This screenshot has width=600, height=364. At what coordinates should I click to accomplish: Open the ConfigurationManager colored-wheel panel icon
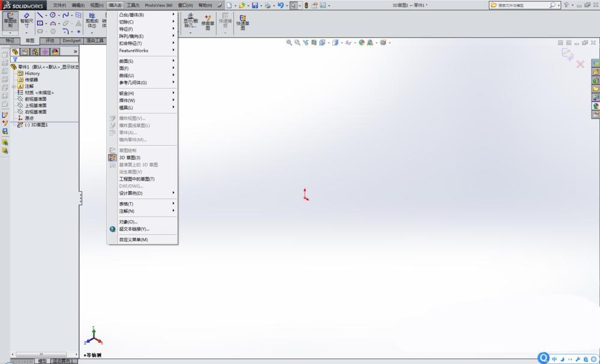click(x=45, y=52)
